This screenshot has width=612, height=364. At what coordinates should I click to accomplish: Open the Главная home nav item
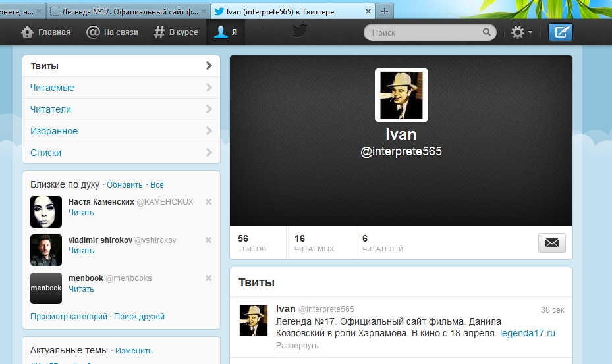(x=45, y=32)
